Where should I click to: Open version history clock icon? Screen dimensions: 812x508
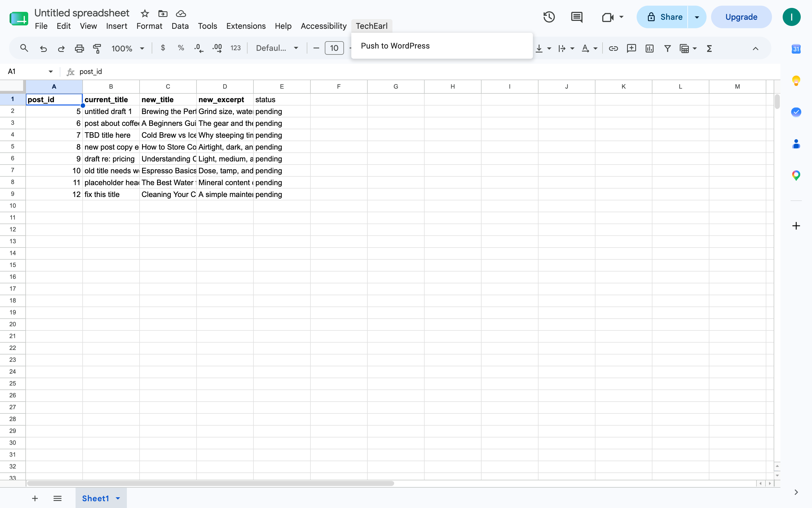pyautogui.click(x=549, y=17)
